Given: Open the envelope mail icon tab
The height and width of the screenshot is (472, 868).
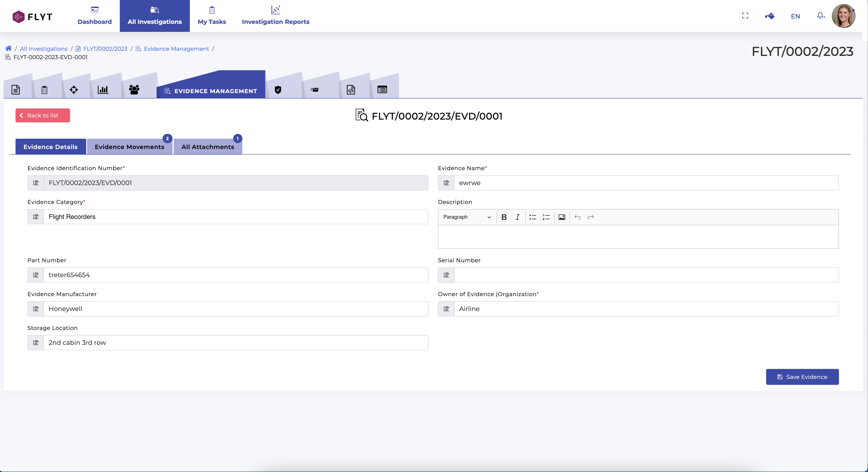Looking at the screenshot, I should pyautogui.click(x=314, y=90).
